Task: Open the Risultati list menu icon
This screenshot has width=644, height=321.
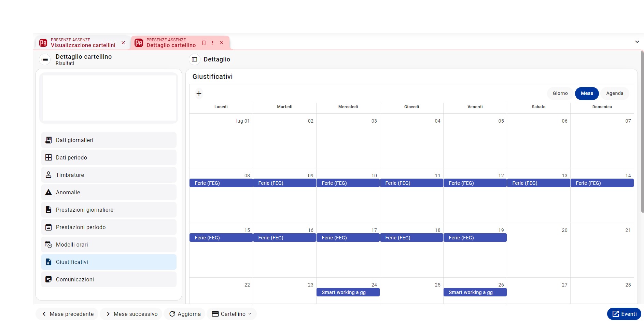Action: [45, 59]
